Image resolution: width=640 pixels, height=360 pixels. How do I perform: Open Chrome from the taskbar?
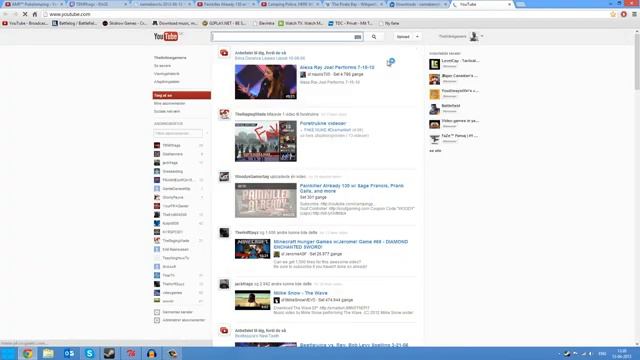click(x=27, y=353)
